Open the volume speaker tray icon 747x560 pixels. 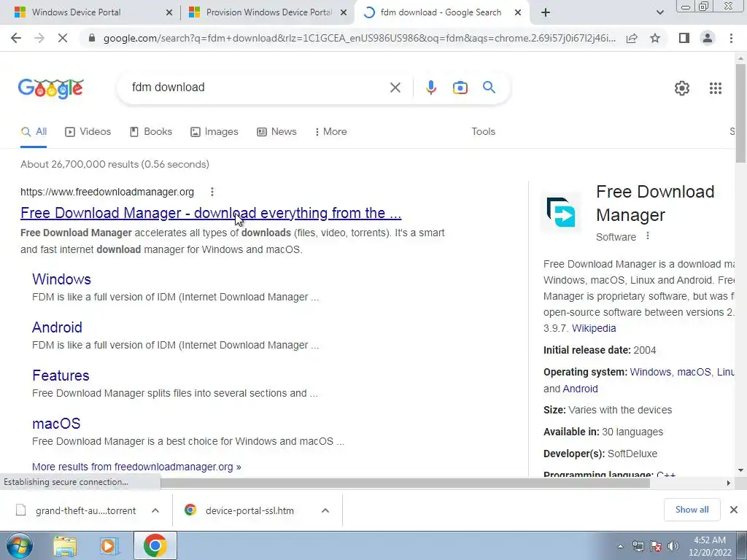click(673, 546)
